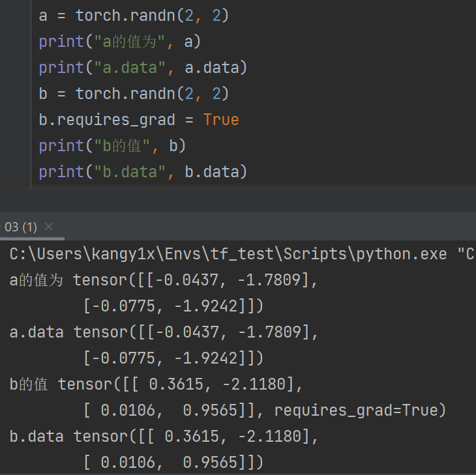476x475 pixels.
Task: Click the a的值为 tensor output line
Action: click(x=163, y=280)
